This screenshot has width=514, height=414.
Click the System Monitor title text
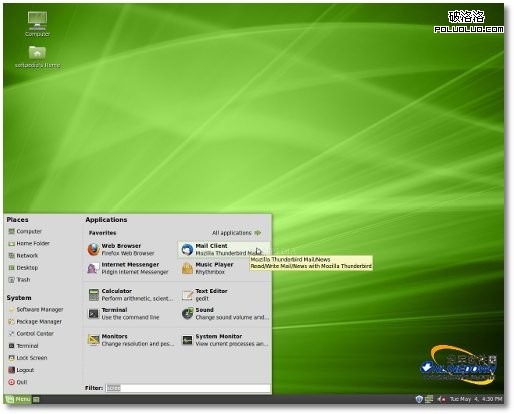(x=219, y=336)
